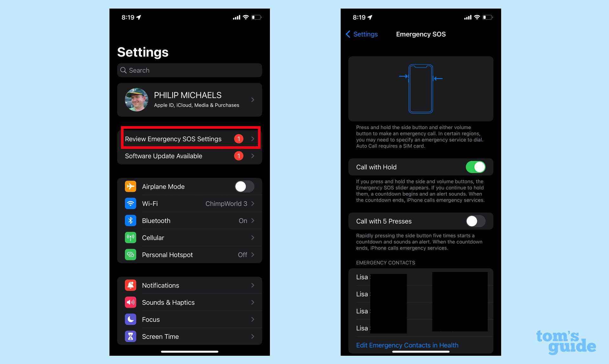The width and height of the screenshot is (609, 364).
Task: Open Philip Michaels Apple ID settings
Action: point(189,100)
